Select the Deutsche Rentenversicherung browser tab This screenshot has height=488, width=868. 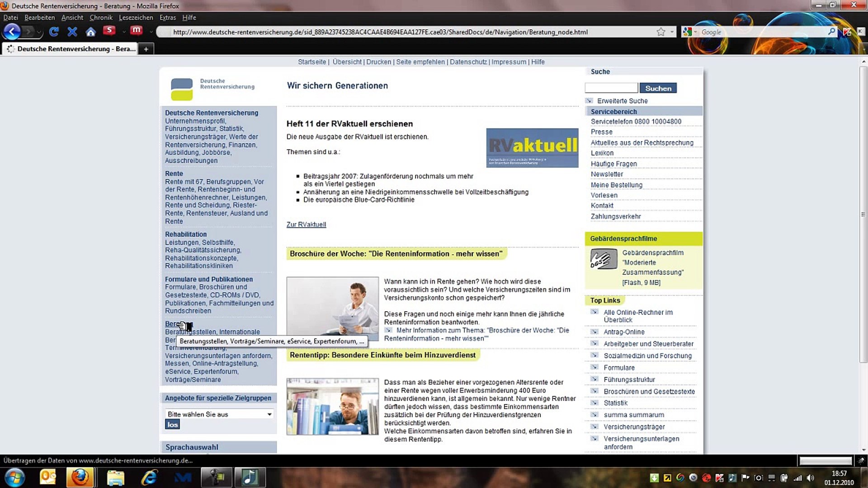(70, 49)
